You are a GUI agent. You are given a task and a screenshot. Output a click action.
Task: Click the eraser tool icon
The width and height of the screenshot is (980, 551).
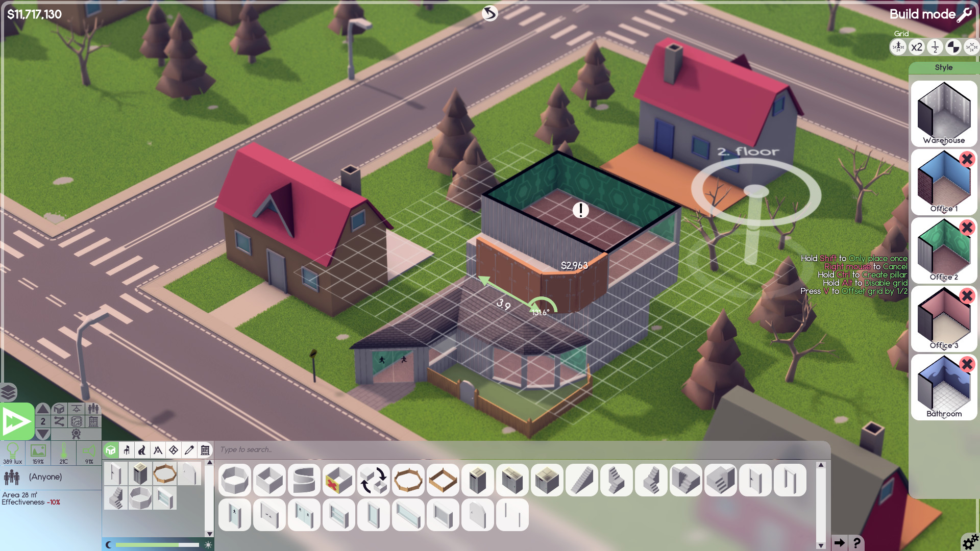(189, 449)
